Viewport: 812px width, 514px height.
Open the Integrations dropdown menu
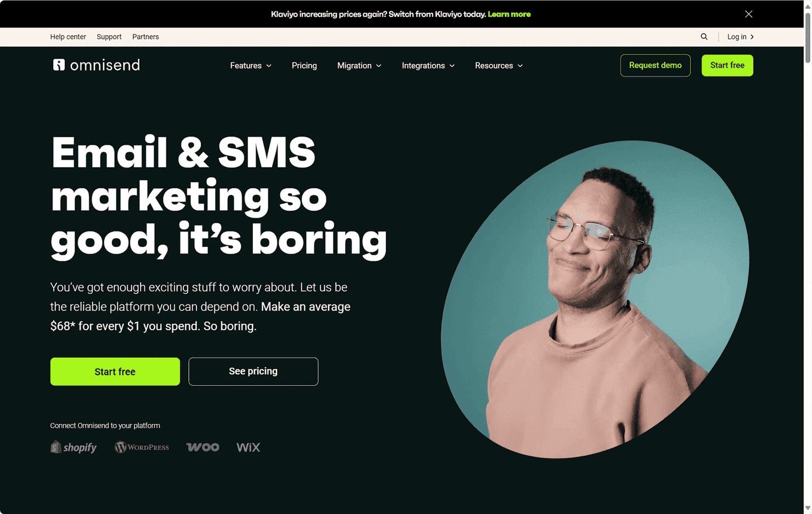tap(428, 65)
